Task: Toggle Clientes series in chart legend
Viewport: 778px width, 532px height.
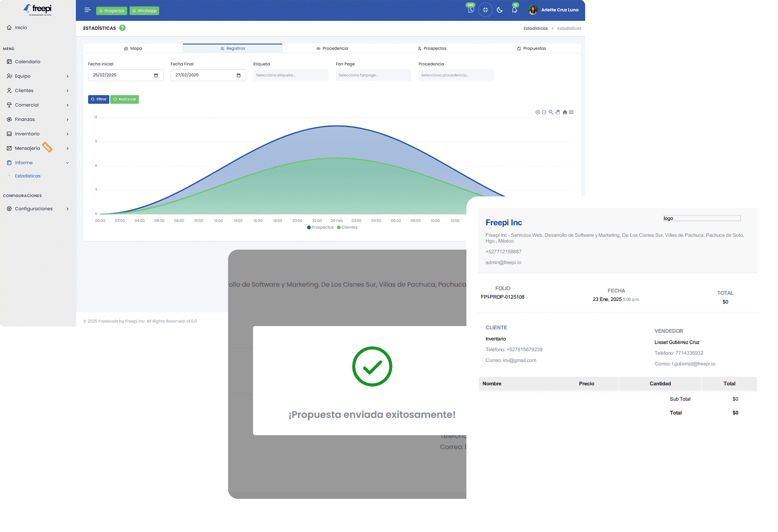Action: click(x=347, y=228)
